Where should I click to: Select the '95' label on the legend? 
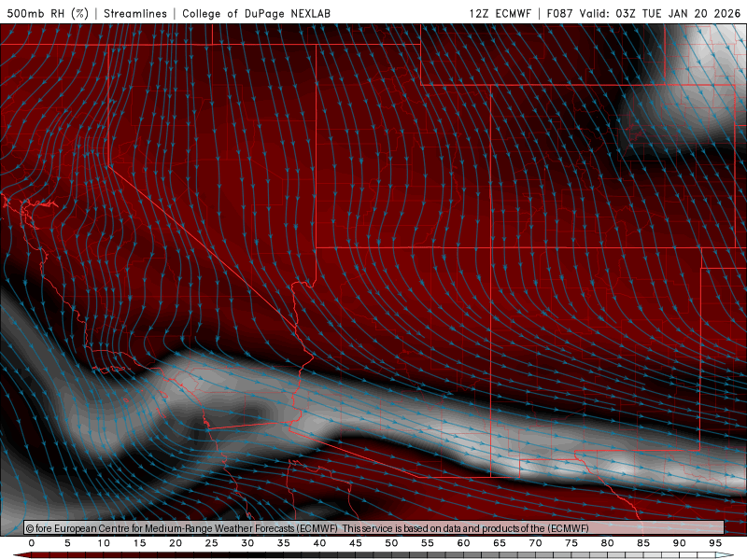point(715,543)
